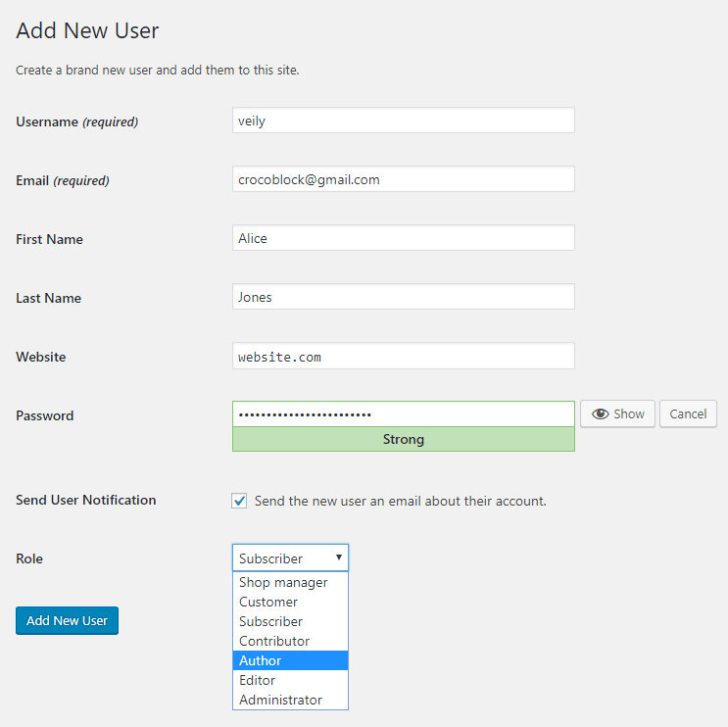Click the Password label
Screen dimensions: 728x727
pos(44,415)
